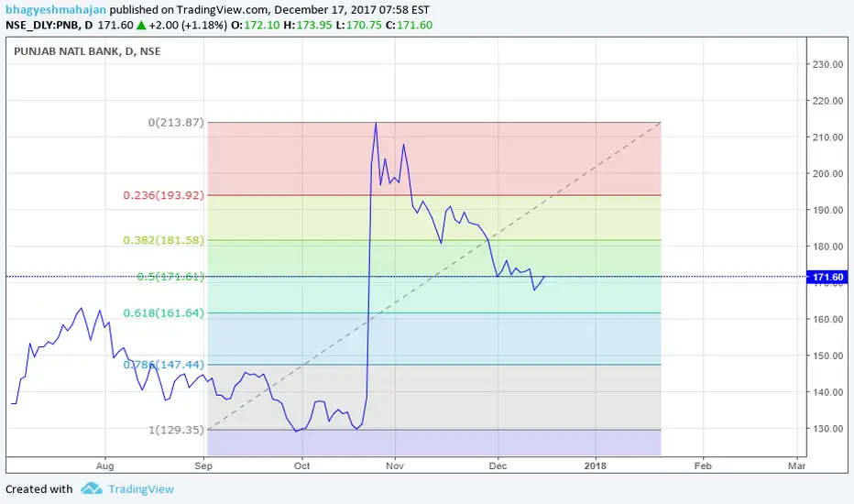854x504 pixels.
Task: Click the Aug label on time axis
Action: pos(105,466)
